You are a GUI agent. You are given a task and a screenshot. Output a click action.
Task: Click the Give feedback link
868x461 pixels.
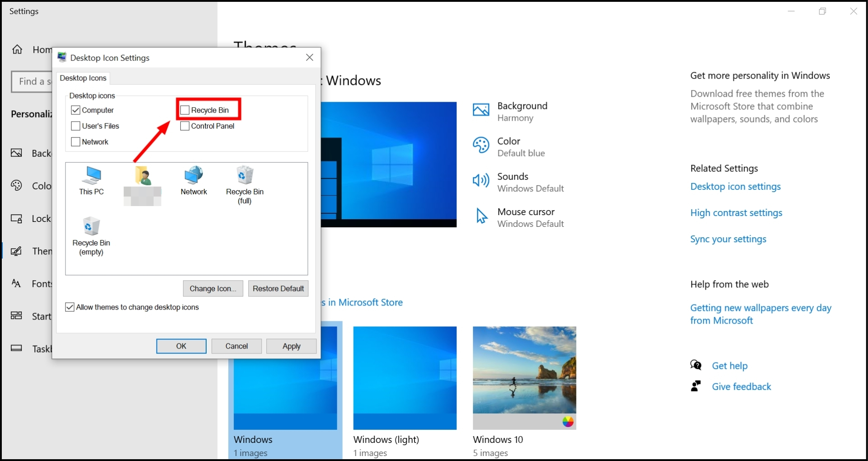coord(741,386)
